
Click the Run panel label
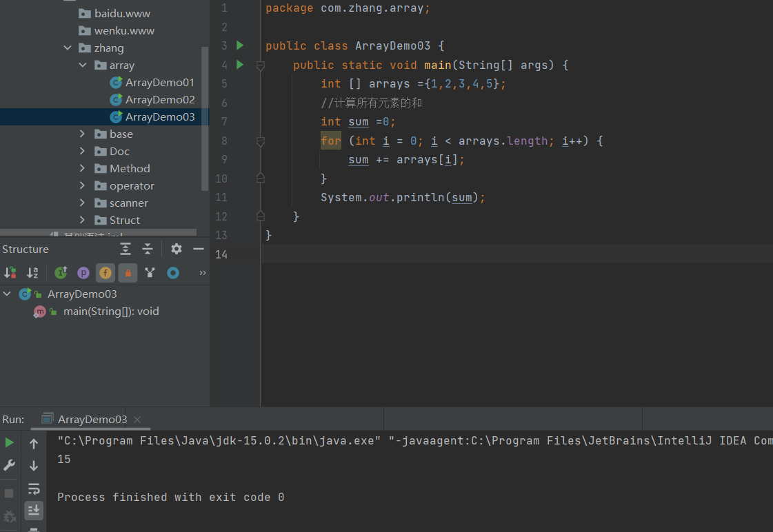coord(13,419)
